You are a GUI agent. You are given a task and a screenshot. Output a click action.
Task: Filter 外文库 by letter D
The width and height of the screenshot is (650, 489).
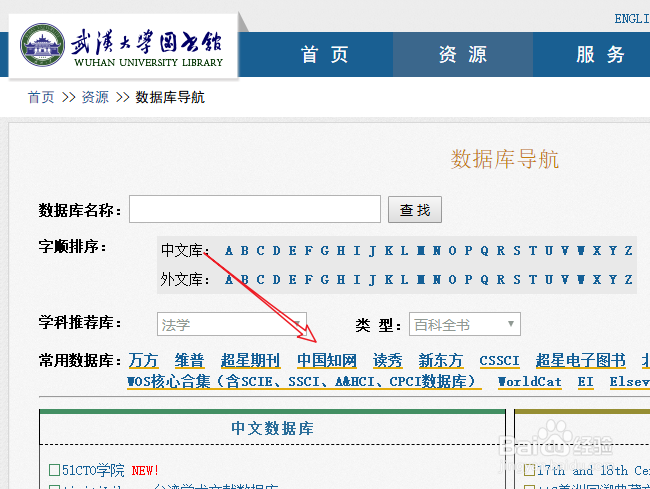tap(276, 280)
